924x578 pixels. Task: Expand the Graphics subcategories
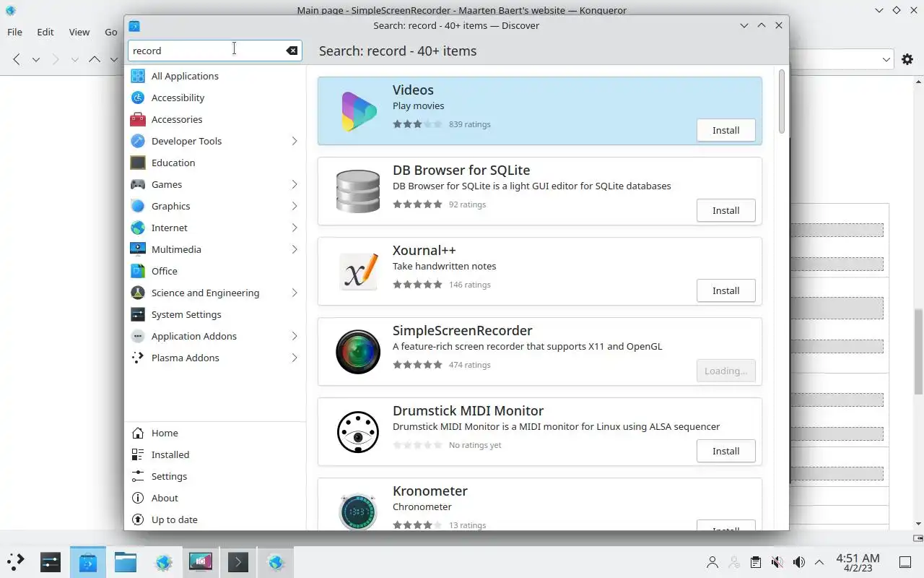click(295, 206)
